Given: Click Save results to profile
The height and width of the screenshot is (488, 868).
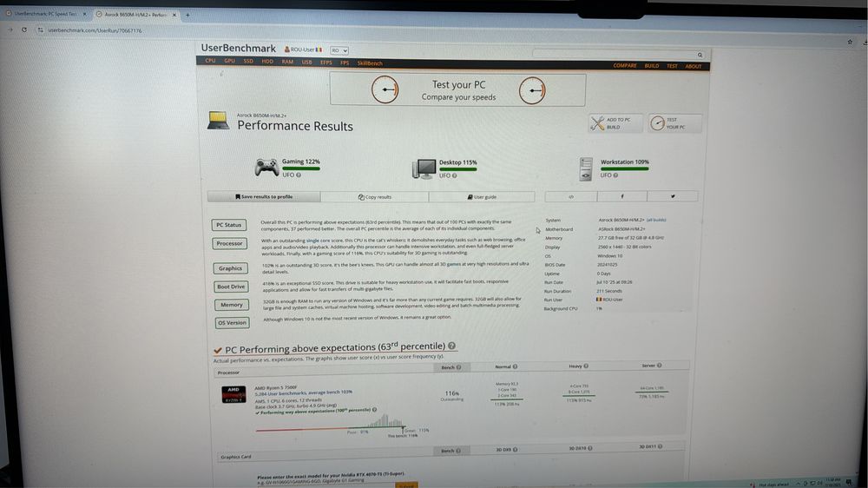Looking at the screenshot, I should click(x=264, y=196).
